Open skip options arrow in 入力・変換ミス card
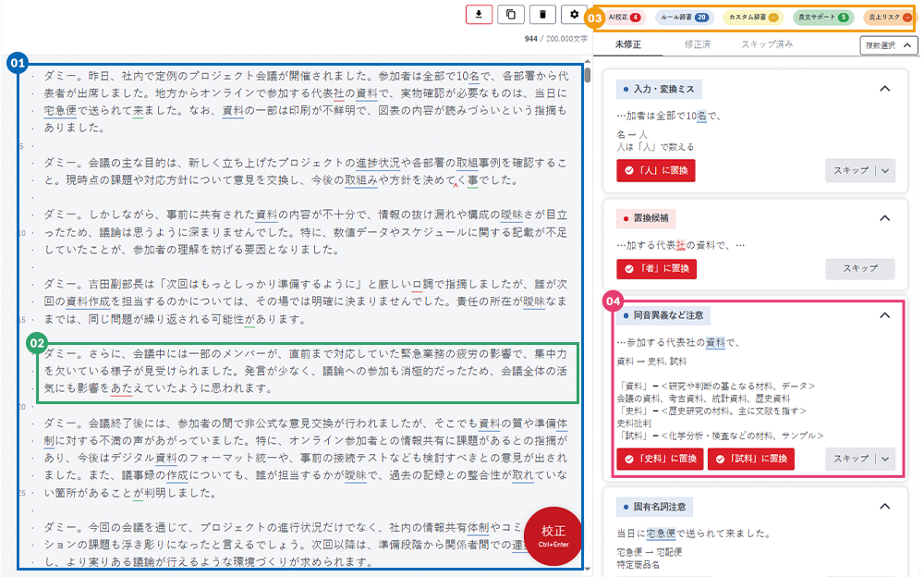Image resolution: width=924 pixels, height=577 pixels. pyautogui.click(x=887, y=170)
